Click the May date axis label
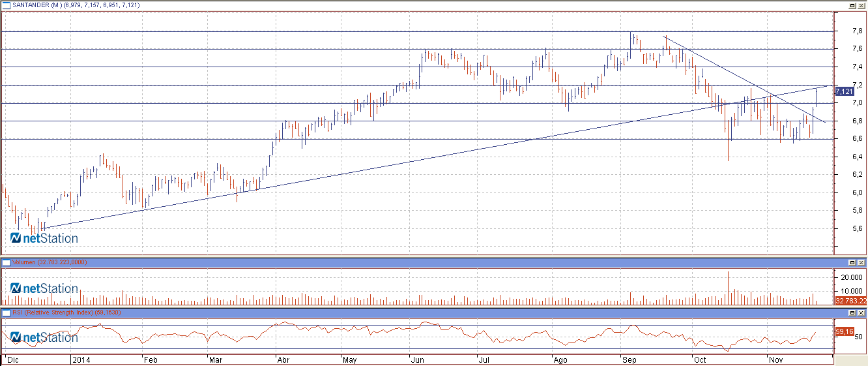868x366 pixels. point(350,359)
